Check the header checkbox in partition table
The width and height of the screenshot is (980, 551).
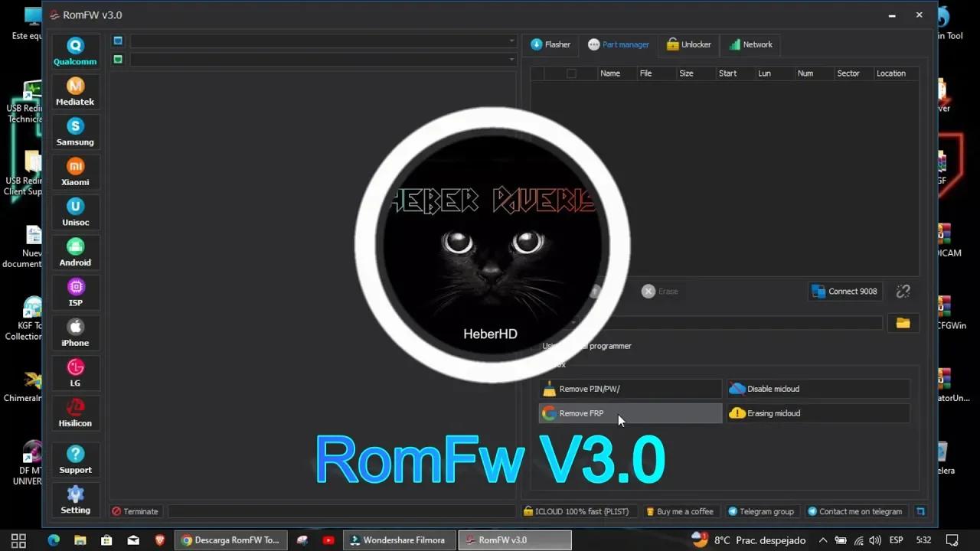[570, 73]
